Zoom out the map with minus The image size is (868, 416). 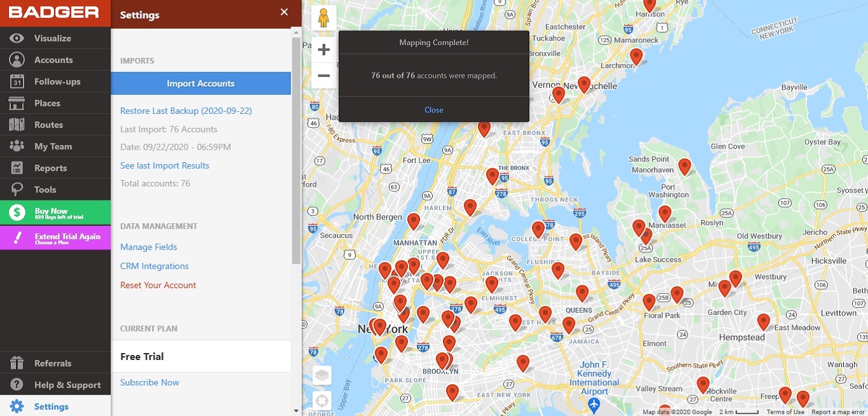point(323,76)
